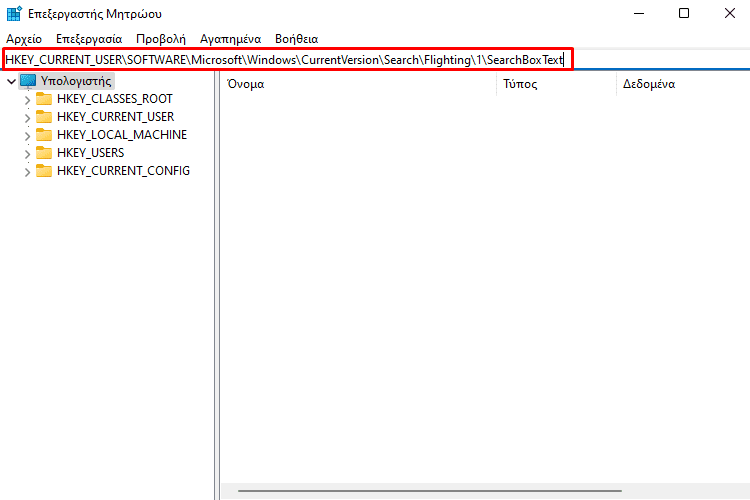
Task: Select the HKEY_LOCAL_MACHINE label
Action: pos(122,134)
